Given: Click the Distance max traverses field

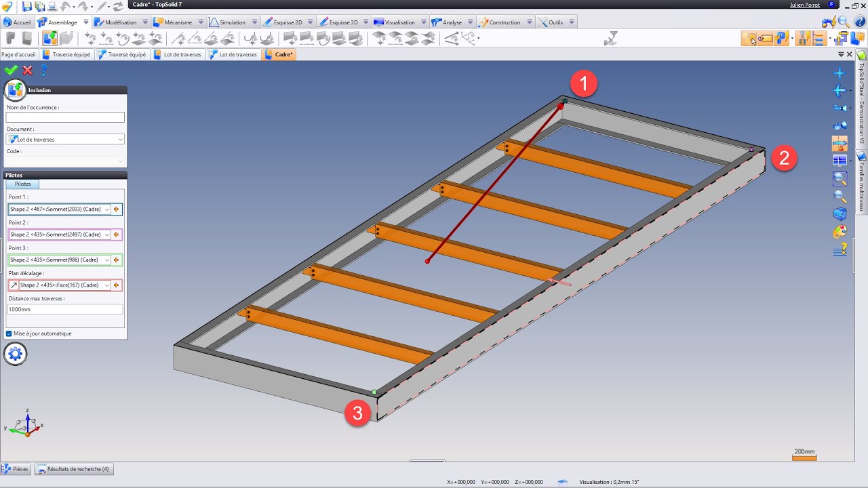Looking at the screenshot, I should pyautogui.click(x=65, y=309).
